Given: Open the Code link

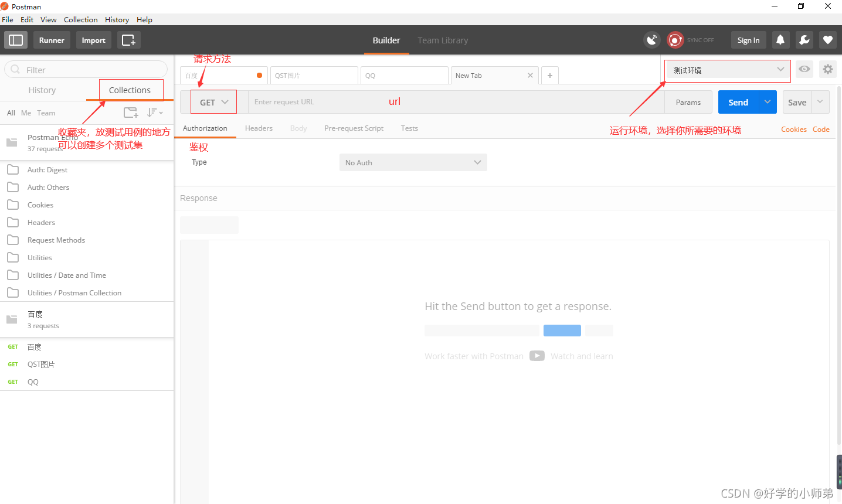Looking at the screenshot, I should [821, 130].
